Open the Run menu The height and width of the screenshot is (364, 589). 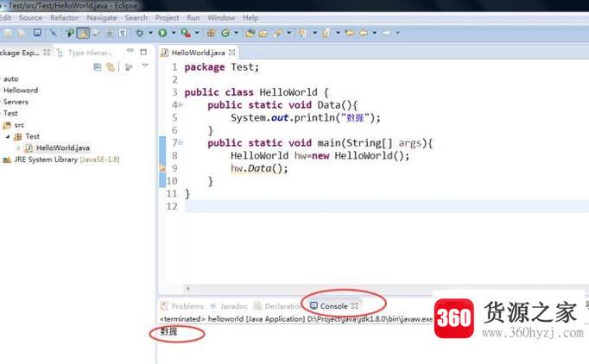pyautogui.click(x=193, y=17)
